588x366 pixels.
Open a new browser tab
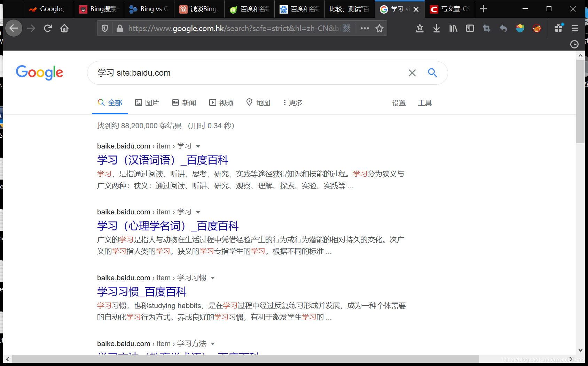click(x=484, y=9)
